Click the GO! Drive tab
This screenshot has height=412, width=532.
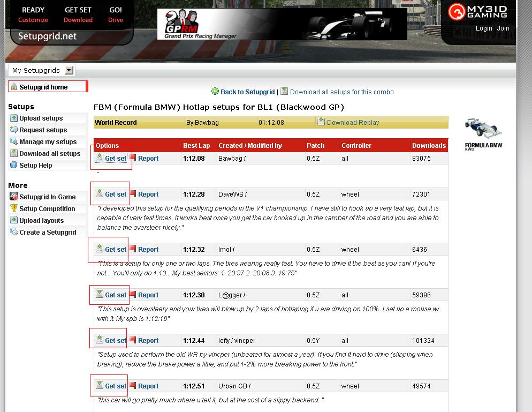click(116, 14)
